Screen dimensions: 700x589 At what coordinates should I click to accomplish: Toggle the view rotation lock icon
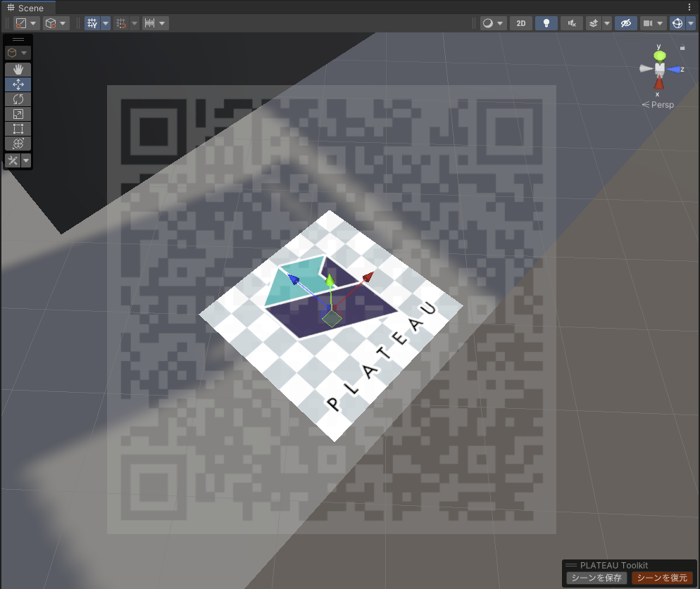coord(682,47)
